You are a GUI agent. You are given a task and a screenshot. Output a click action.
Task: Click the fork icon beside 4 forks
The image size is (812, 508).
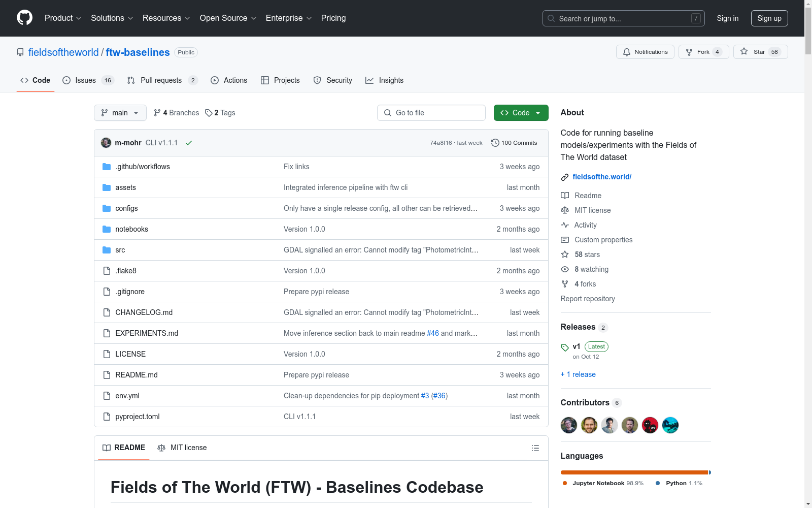click(x=565, y=284)
